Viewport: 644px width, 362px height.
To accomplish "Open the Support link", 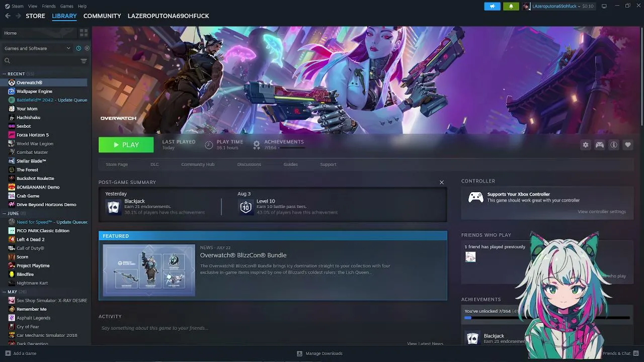I will [328, 164].
